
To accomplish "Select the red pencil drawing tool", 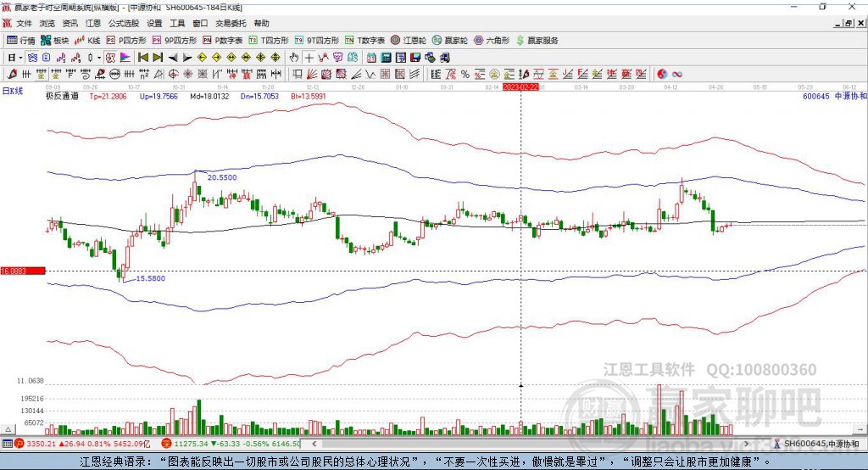I will [x=12, y=75].
